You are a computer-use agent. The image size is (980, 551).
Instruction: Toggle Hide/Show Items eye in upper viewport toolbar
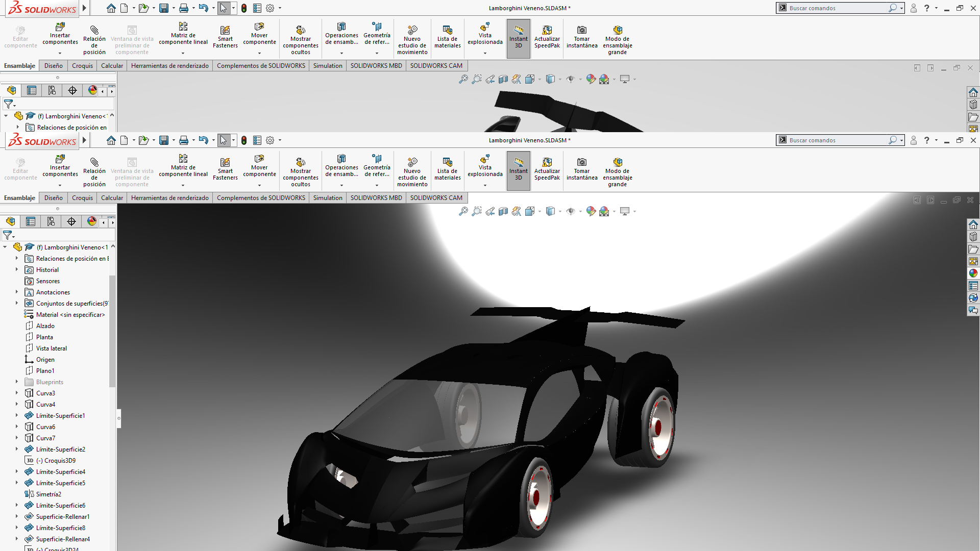coord(571,79)
